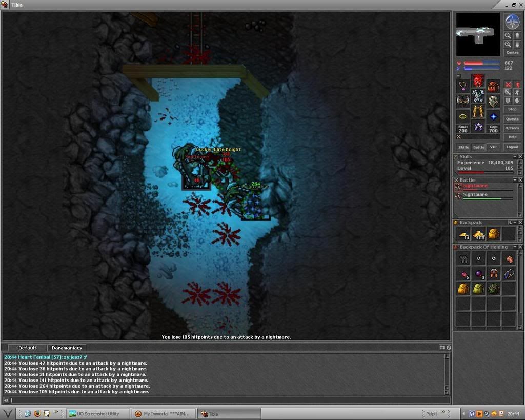Click the Logout button
This screenshot has height=420, width=525.
point(512,147)
